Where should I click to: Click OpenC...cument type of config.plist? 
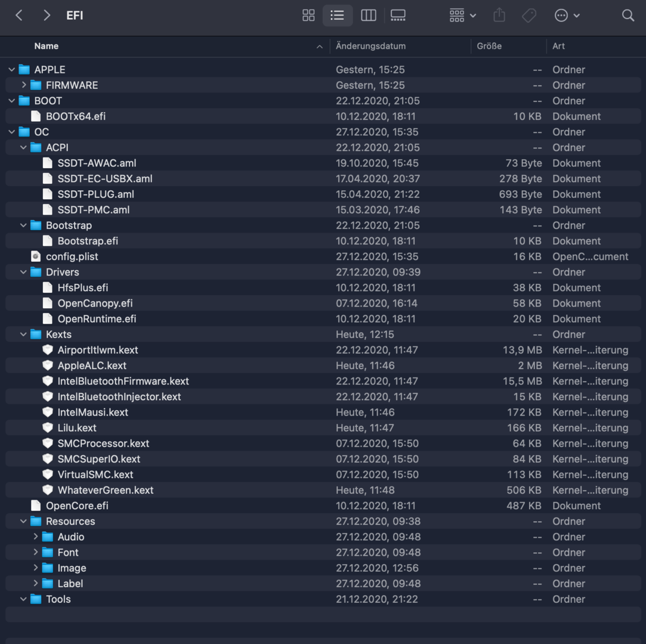point(590,256)
